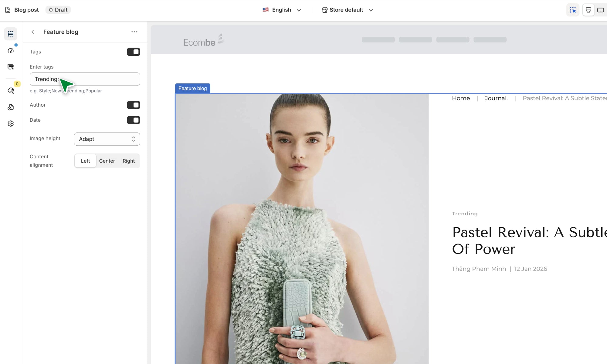Screen dimensions: 607x364
Task: Open the Sections layout icon in sidebar
Action: (x=11, y=34)
